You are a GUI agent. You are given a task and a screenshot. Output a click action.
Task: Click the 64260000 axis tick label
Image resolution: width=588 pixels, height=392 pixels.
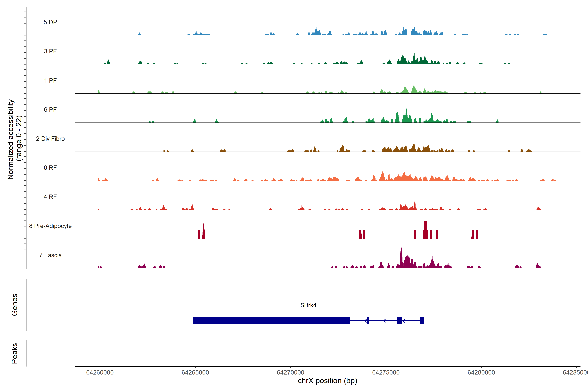tap(100, 373)
